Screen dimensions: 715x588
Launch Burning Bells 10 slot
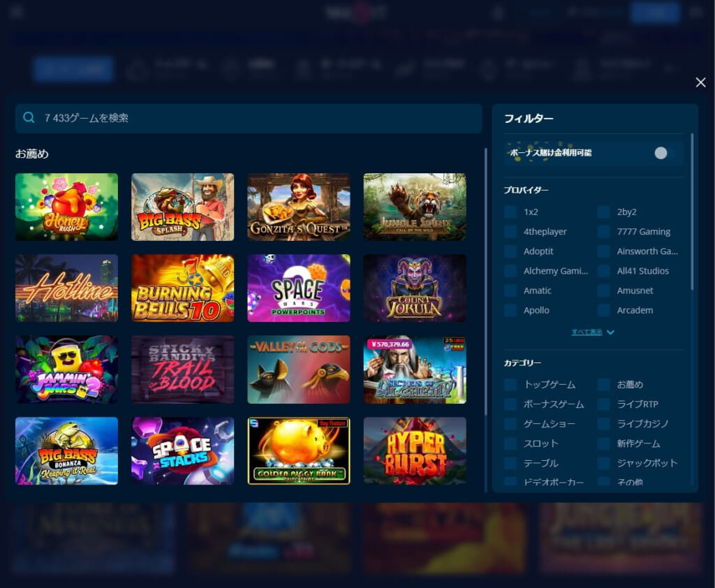click(x=182, y=288)
